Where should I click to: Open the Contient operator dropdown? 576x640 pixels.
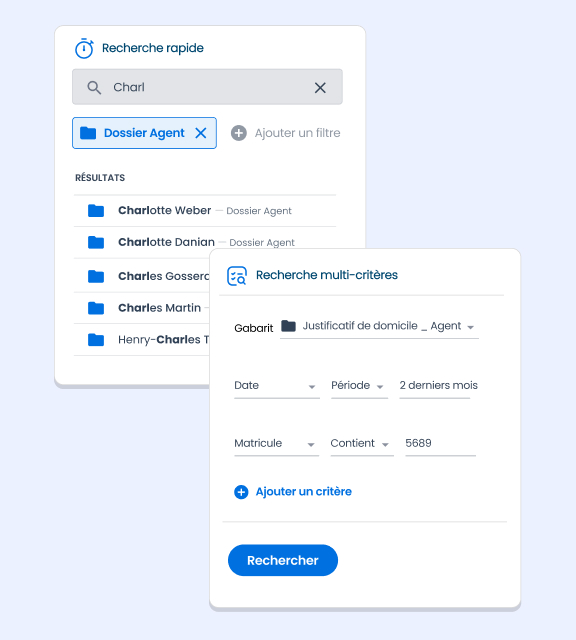tap(362, 444)
